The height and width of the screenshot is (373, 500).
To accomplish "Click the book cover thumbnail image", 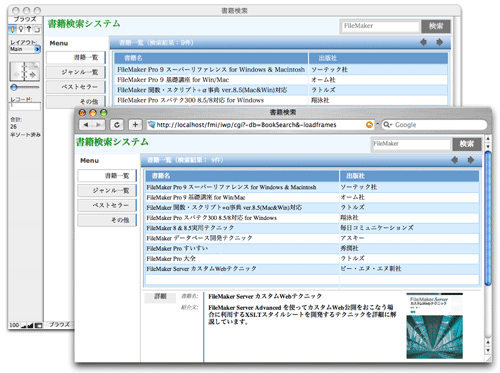I will pos(434,326).
